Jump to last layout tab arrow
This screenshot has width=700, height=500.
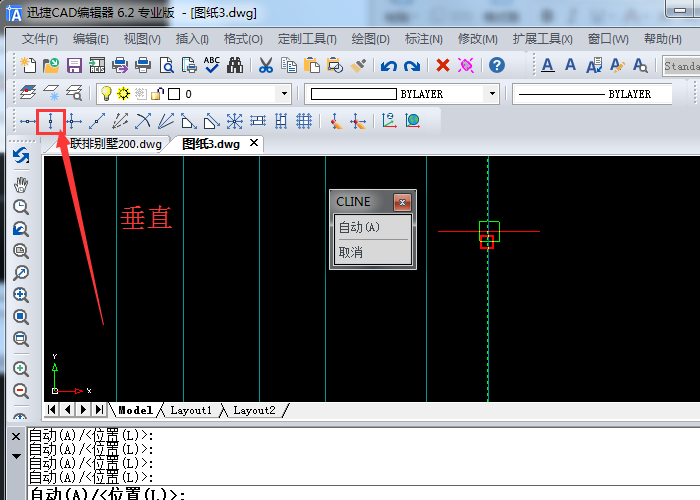99,409
